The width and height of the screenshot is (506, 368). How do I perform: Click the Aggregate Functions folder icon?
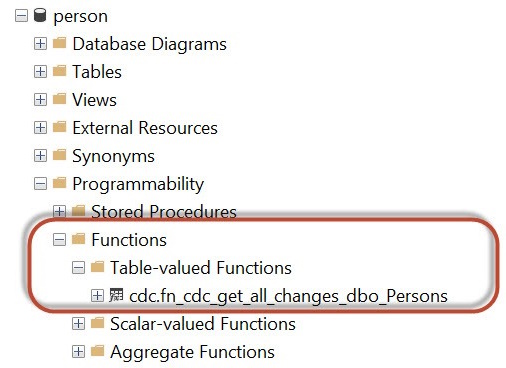pos(97,351)
